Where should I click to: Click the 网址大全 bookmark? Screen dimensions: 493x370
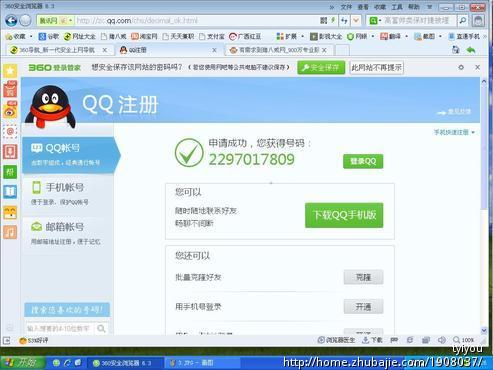[80, 36]
